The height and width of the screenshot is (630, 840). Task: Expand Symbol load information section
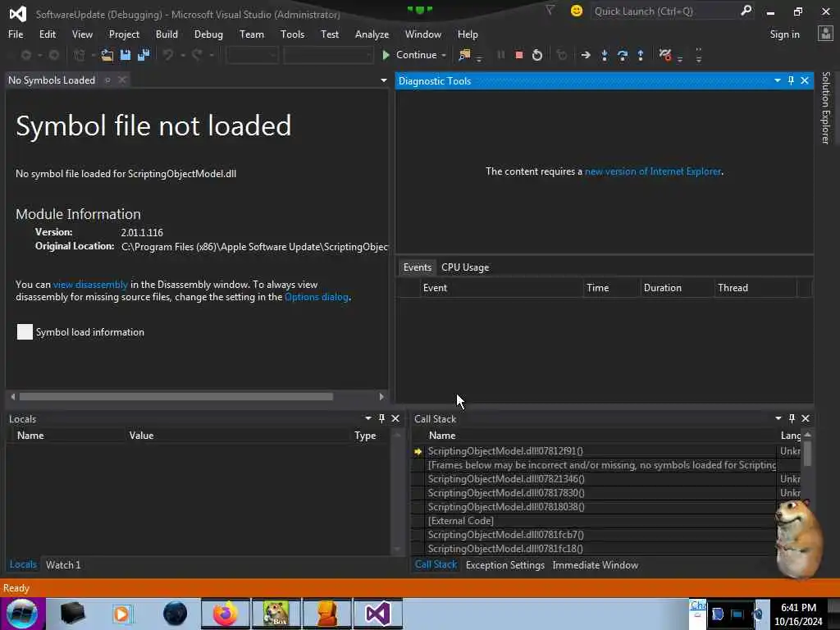pos(25,332)
